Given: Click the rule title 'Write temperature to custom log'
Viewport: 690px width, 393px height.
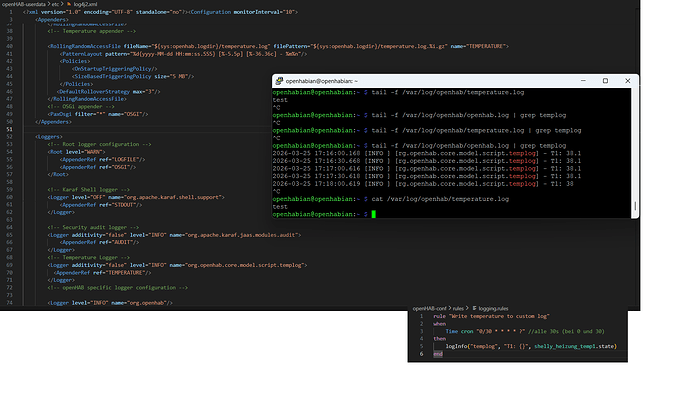Looking at the screenshot, I should (499, 316).
